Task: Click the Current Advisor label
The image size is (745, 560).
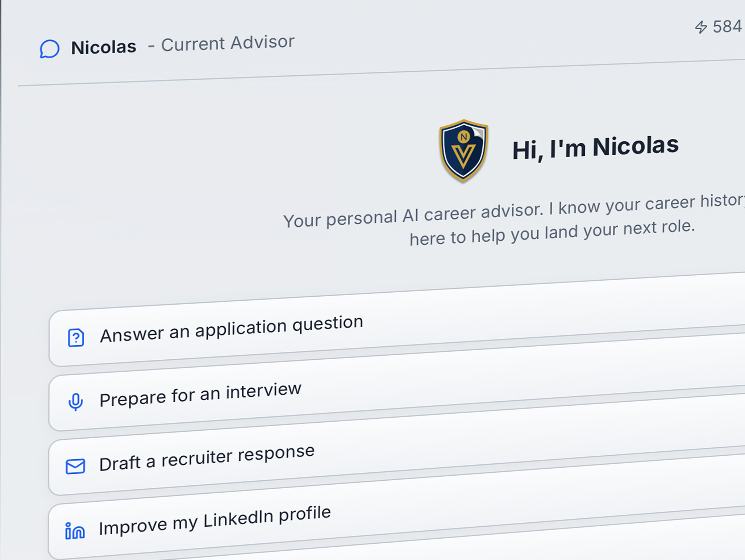Action: point(228,43)
